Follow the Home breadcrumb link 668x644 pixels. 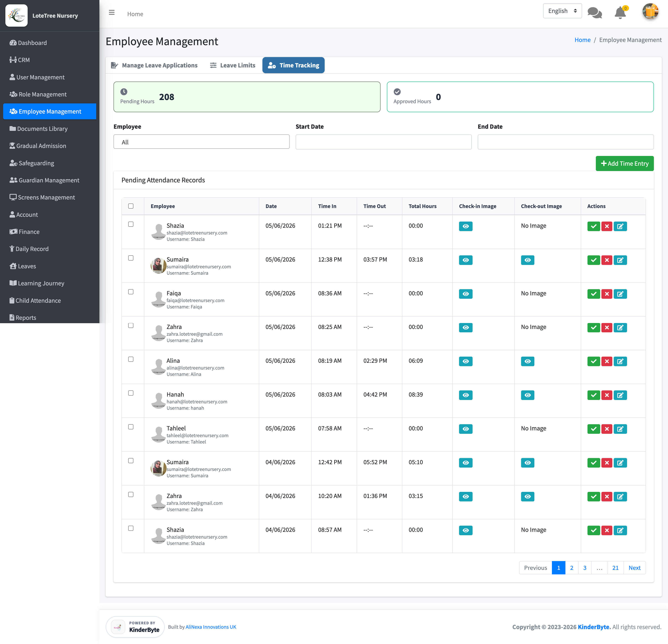pos(582,40)
